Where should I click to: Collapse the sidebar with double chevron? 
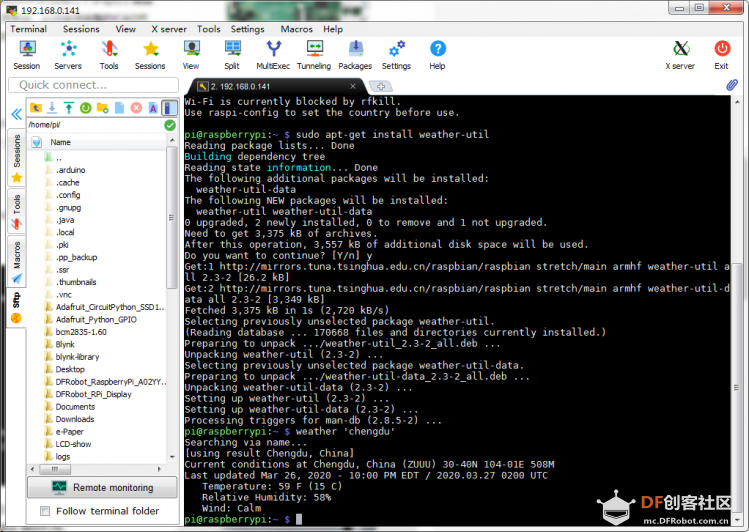coord(17,114)
